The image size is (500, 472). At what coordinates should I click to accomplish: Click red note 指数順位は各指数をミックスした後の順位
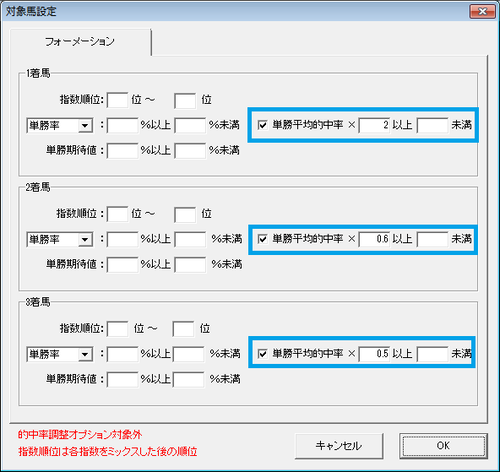click(108, 452)
